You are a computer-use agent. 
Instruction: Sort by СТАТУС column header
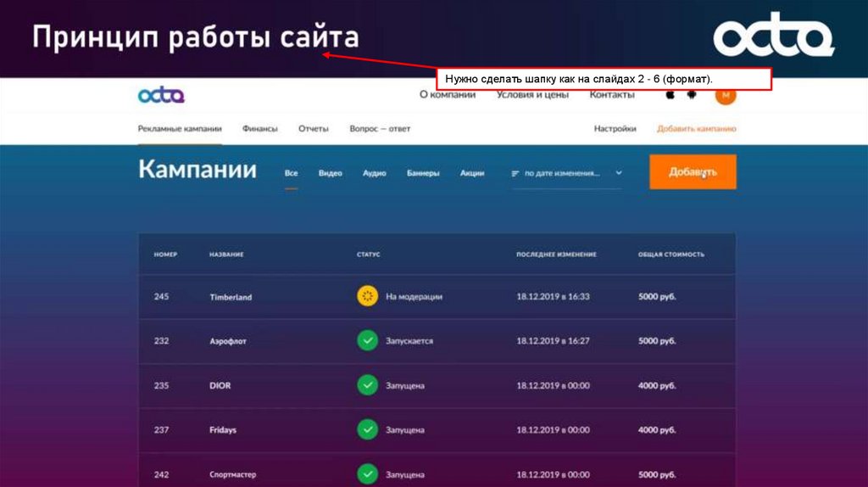(368, 255)
